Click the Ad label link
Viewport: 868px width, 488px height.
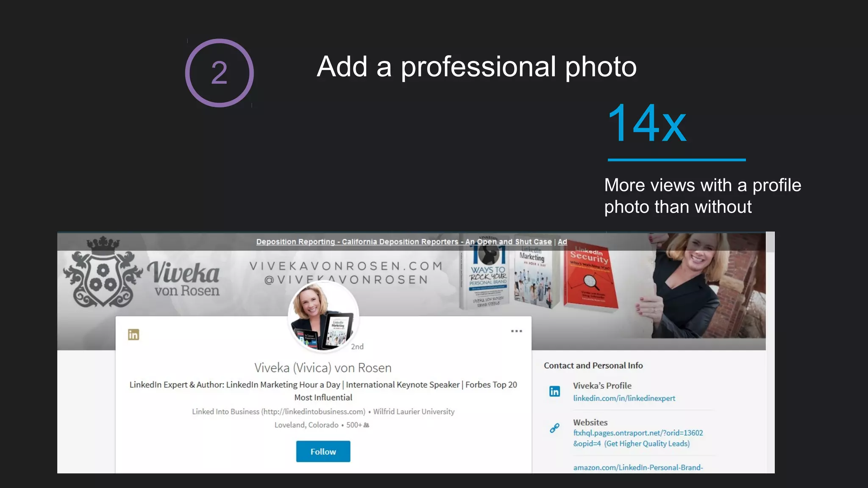pyautogui.click(x=562, y=241)
